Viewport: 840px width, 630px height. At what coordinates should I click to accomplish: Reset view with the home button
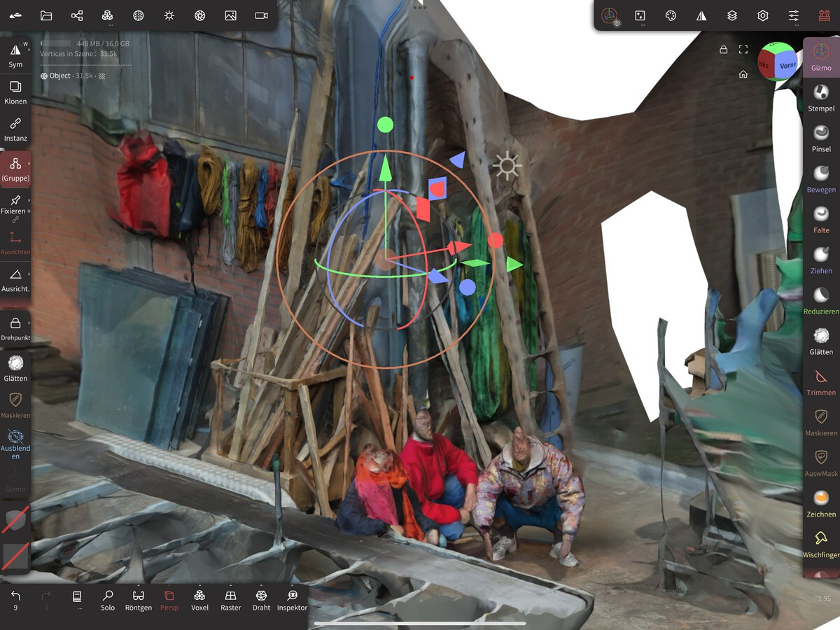coord(743,74)
